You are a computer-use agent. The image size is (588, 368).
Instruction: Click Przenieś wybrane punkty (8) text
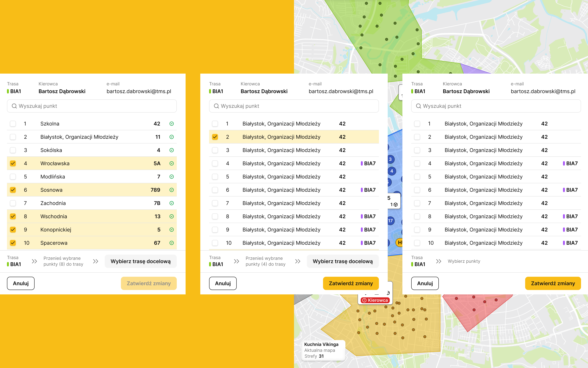click(x=63, y=261)
